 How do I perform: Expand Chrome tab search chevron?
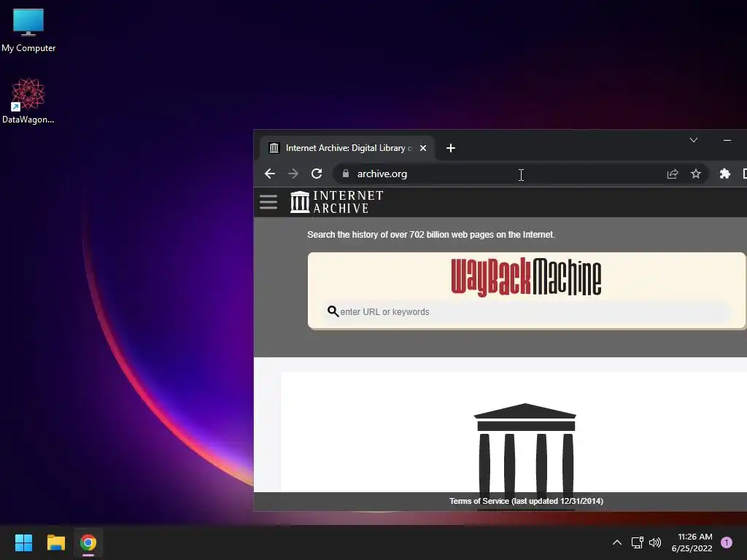tap(694, 140)
